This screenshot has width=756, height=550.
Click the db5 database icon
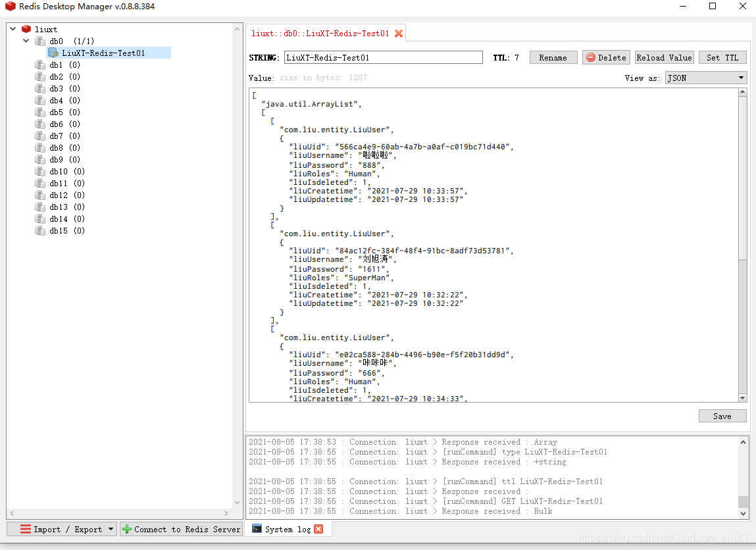tap(41, 112)
